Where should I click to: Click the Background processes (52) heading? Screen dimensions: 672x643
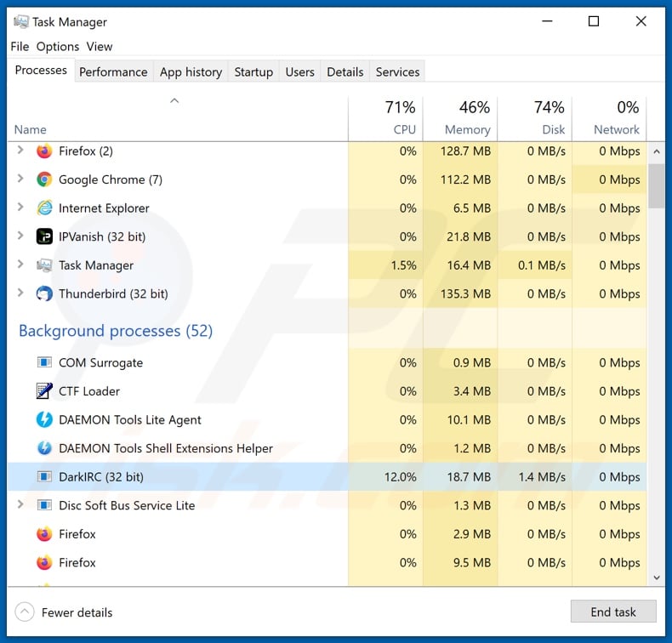[x=116, y=331]
